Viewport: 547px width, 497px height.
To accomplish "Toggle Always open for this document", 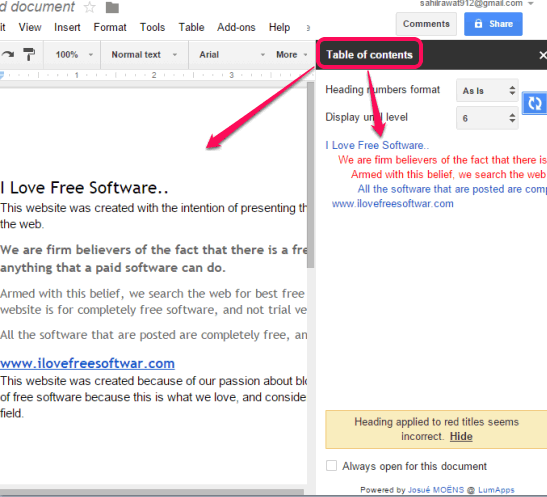I will (331, 466).
